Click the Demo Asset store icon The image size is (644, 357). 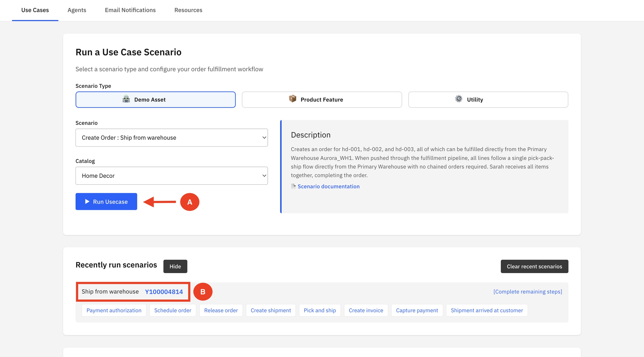coord(126,99)
